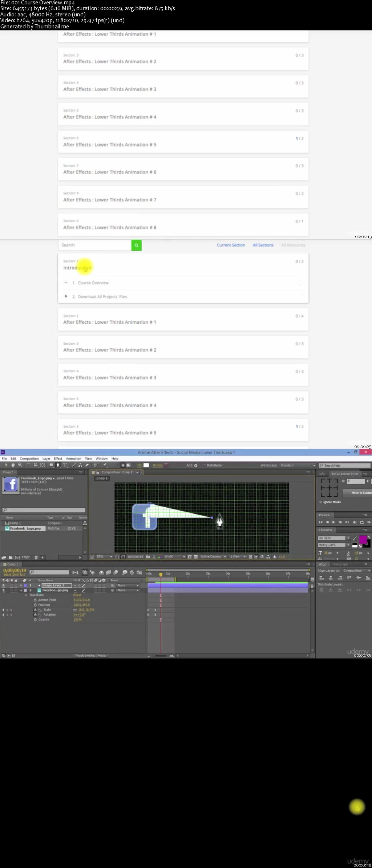This screenshot has width=372, height=868.
Task: Open the Graph Editor icon in timeline
Action: (x=139, y=572)
